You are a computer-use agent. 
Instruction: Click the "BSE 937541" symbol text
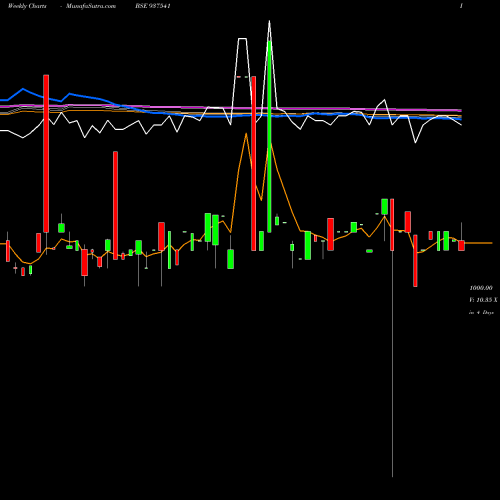pyautogui.click(x=153, y=6)
